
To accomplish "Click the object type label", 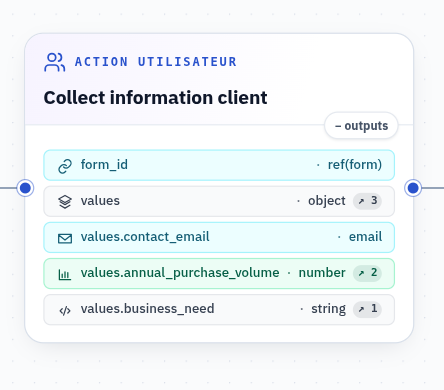I will tap(327, 201).
